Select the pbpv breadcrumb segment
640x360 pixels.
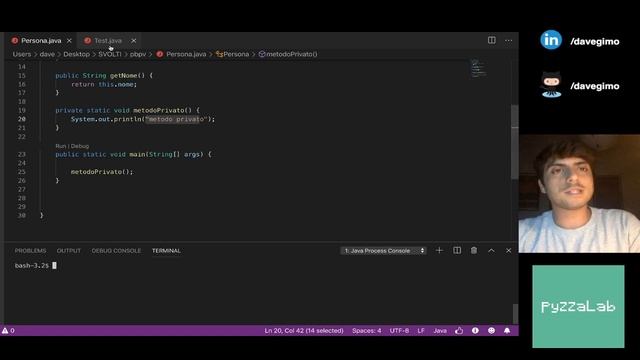[x=138, y=54]
